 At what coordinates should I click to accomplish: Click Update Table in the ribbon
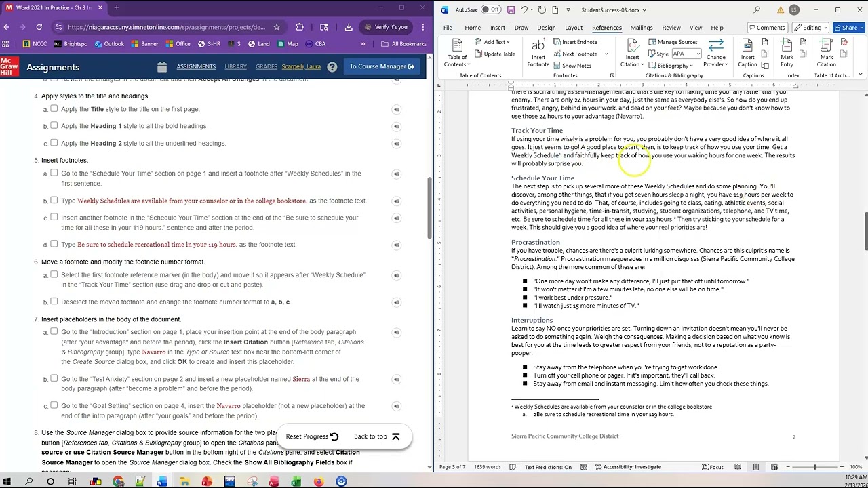tap(494, 54)
